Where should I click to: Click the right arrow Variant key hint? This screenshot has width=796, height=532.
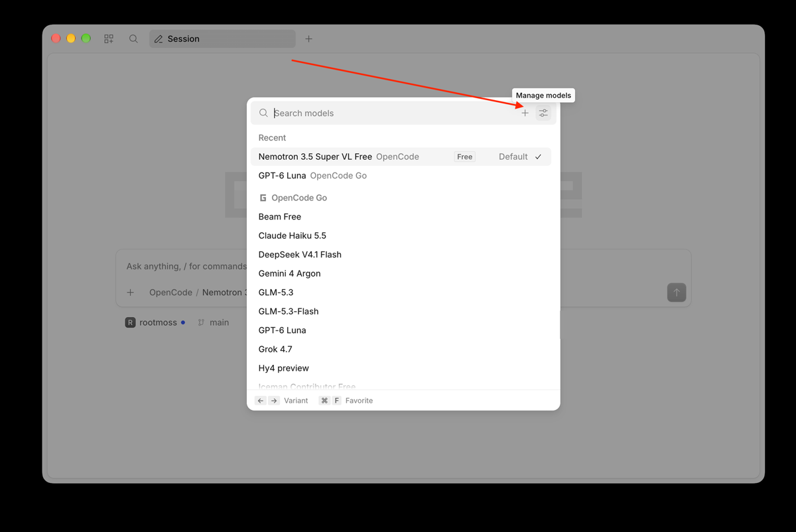click(274, 401)
